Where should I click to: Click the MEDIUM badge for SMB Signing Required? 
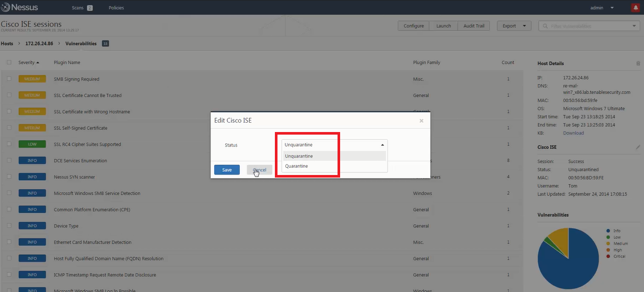point(32,79)
